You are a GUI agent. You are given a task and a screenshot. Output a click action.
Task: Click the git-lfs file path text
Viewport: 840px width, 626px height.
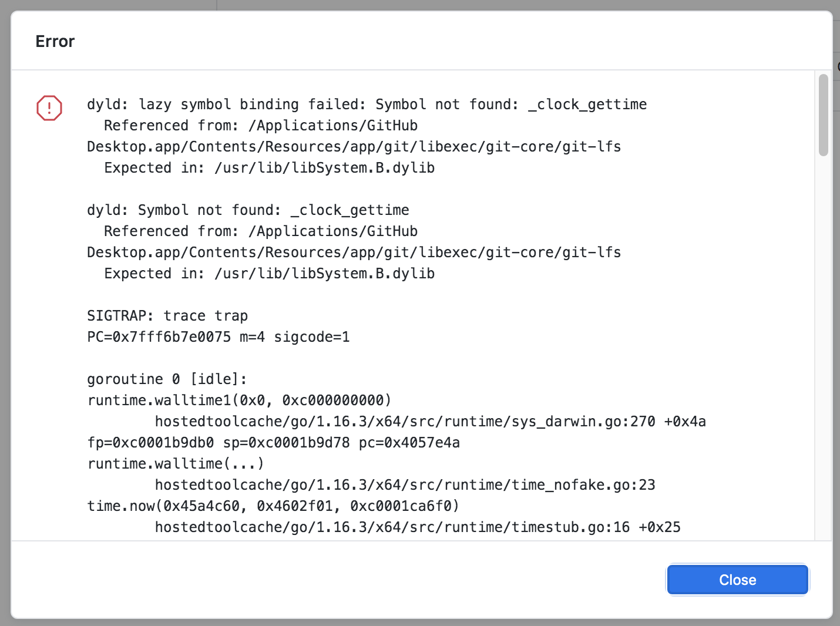(x=353, y=146)
